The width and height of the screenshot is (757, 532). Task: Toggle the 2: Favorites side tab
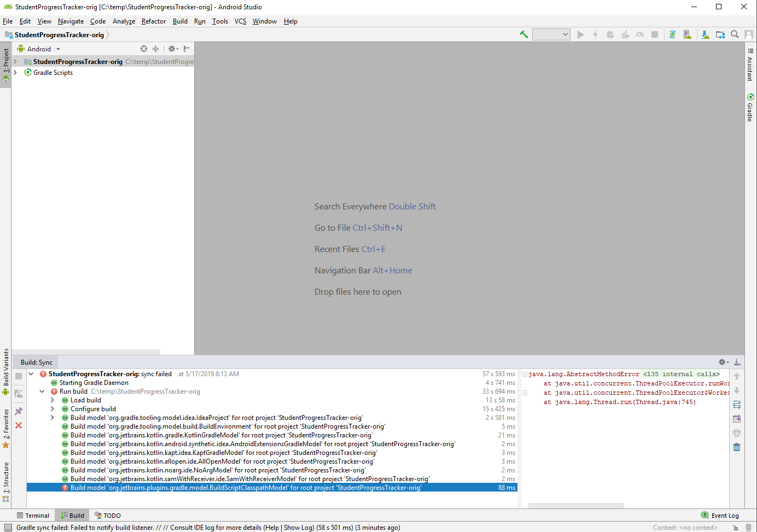5,429
